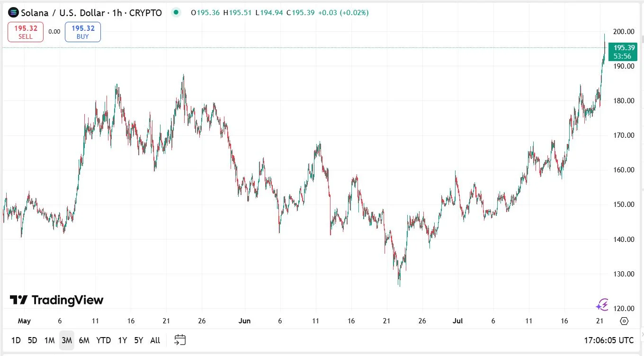Click the purple lightning sparkle icon
The height and width of the screenshot is (356, 644).
point(602,304)
